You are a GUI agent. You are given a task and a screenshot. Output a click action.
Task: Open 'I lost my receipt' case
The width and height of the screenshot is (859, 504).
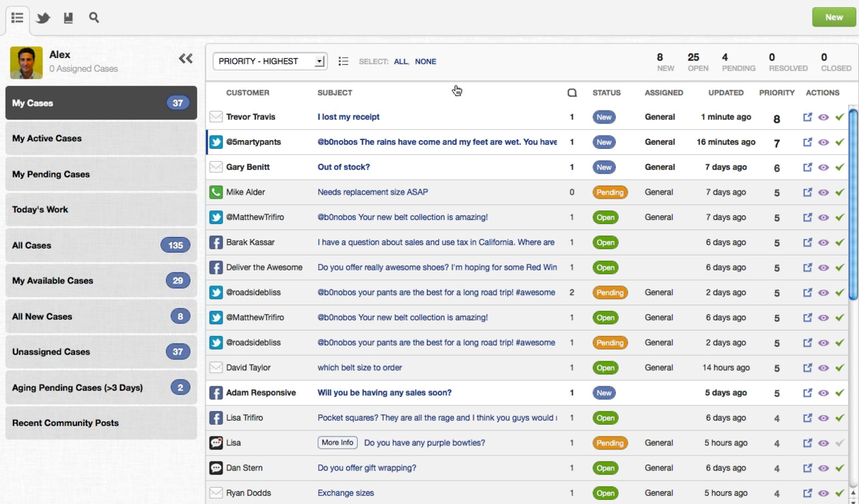click(x=348, y=117)
